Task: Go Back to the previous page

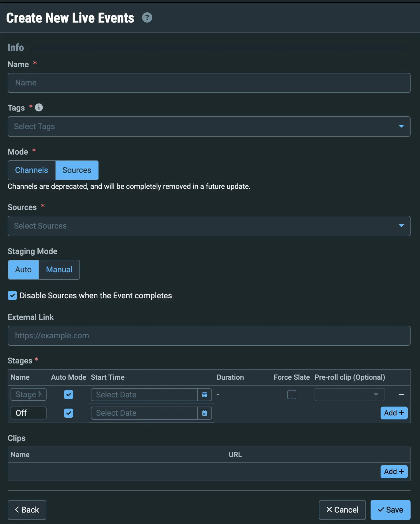Action: (27, 510)
